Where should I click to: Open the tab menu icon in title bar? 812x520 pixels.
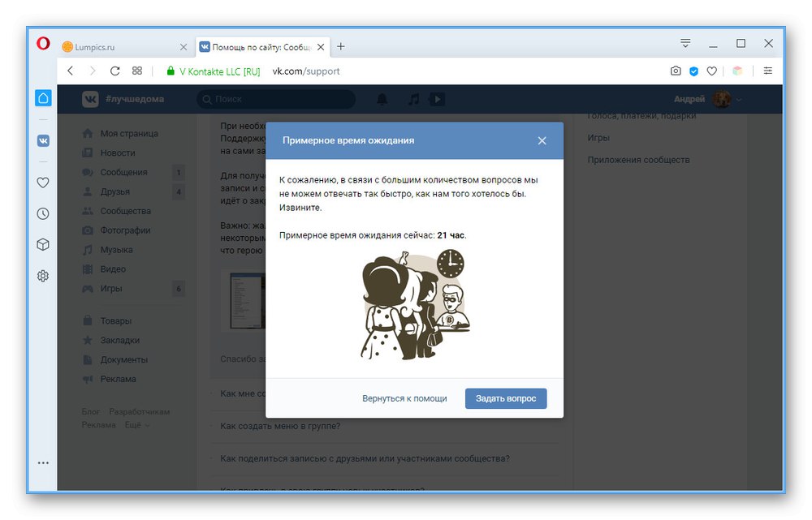pyautogui.click(x=685, y=44)
